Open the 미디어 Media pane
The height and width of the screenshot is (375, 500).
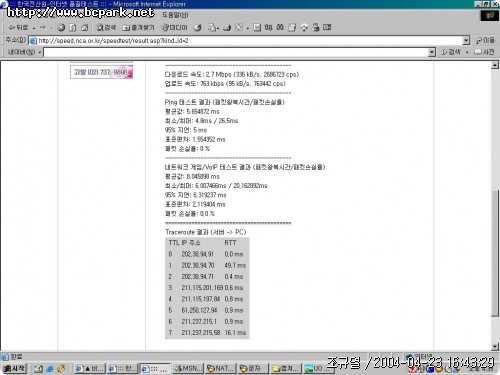click(x=174, y=27)
